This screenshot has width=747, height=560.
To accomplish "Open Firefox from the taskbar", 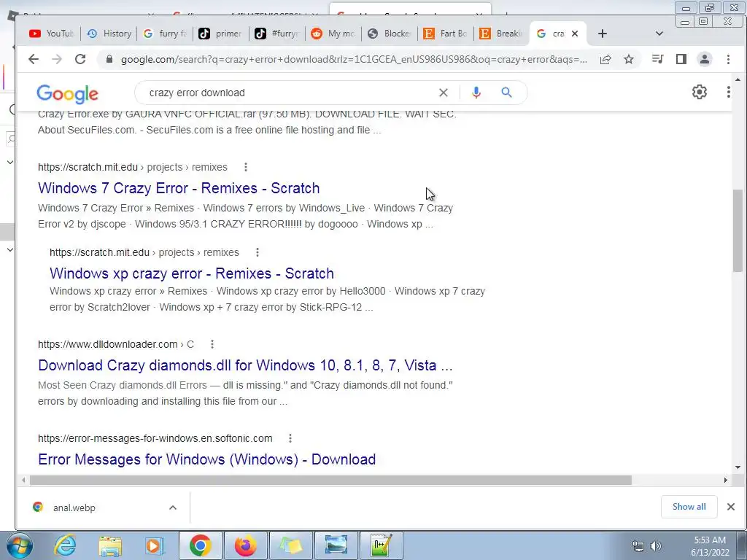I will click(245, 545).
